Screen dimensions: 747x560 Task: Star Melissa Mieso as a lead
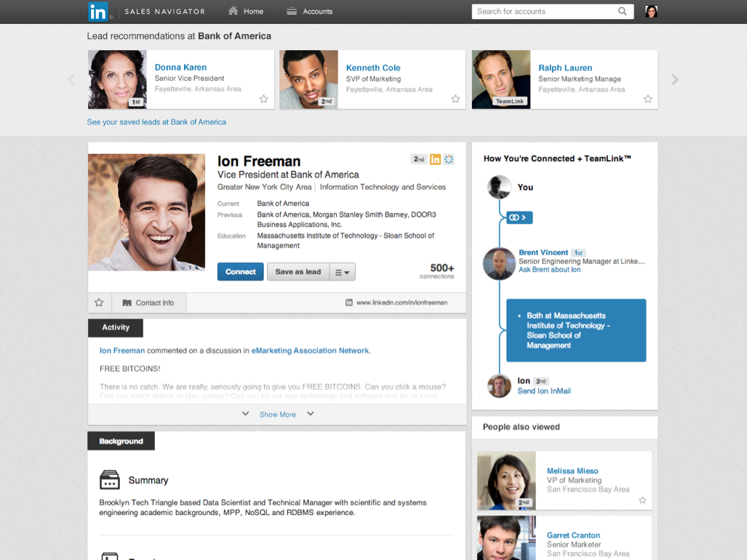(642, 500)
